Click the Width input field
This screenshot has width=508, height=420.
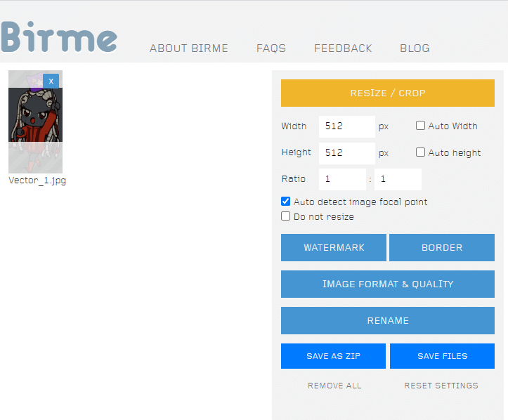(x=347, y=126)
